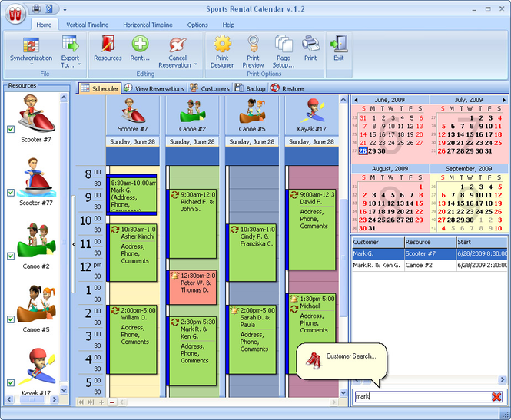The width and height of the screenshot is (511, 420).
Task: Go to next month in calendar
Action: tap(504, 100)
